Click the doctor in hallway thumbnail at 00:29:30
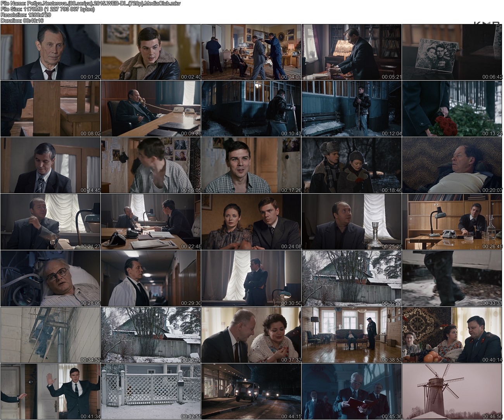The image size is (504, 420). pyautogui.click(x=151, y=278)
